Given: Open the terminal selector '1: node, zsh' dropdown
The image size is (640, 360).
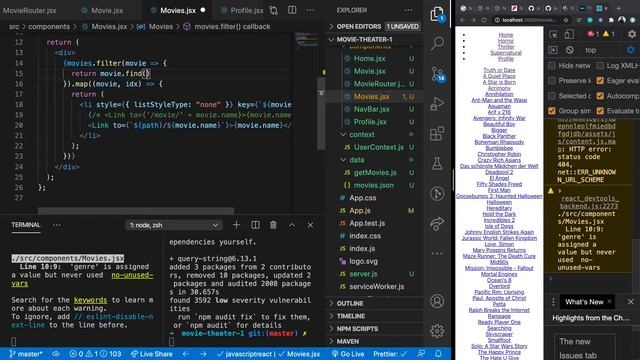Looking at the screenshot, I should [x=173, y=225].
